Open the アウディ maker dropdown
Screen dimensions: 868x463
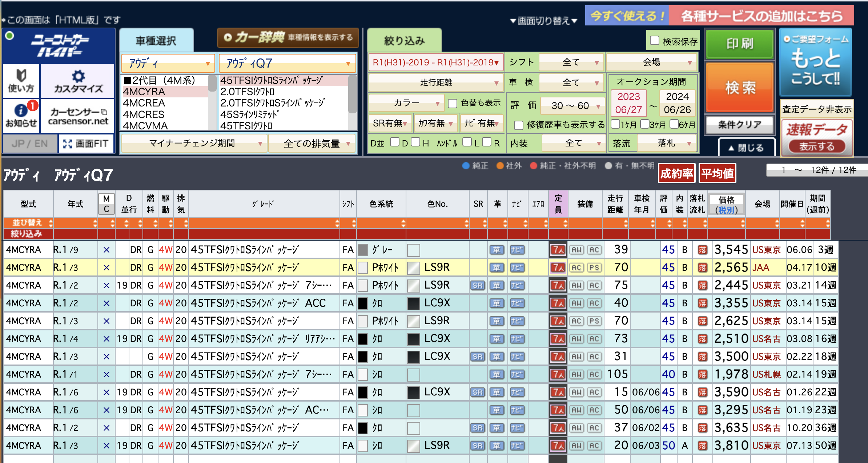click(x=168, y=64)
